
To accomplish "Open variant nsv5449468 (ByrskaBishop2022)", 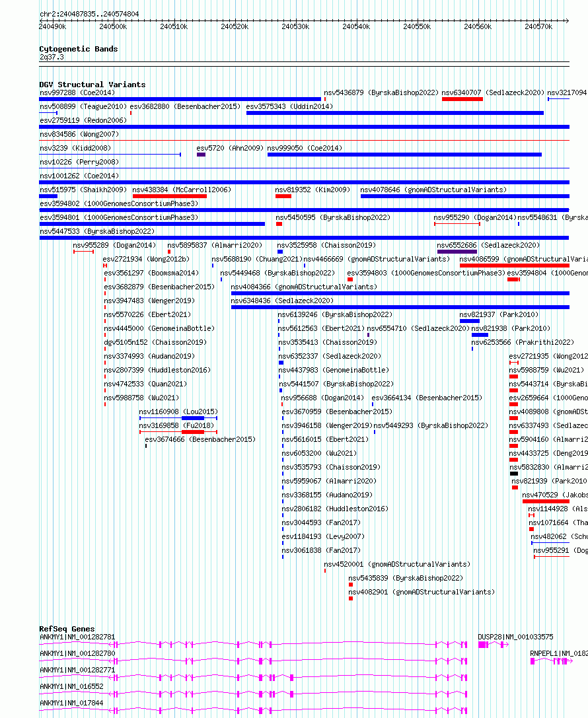I will click(x=277, y=273).
